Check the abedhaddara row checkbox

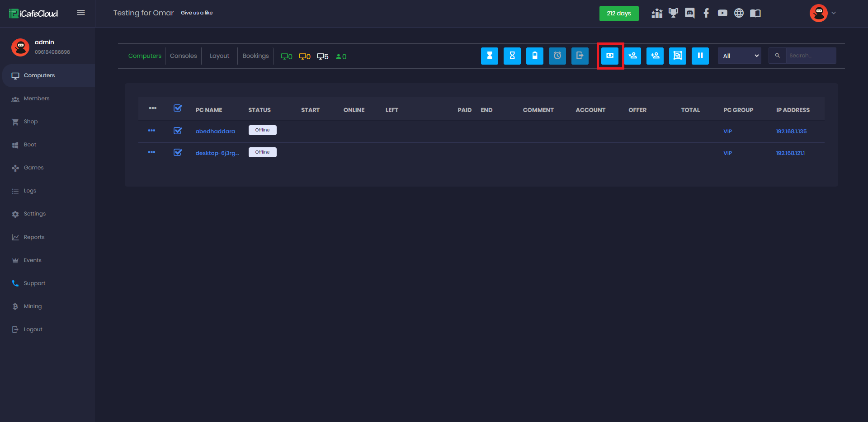tap(178, 131)
